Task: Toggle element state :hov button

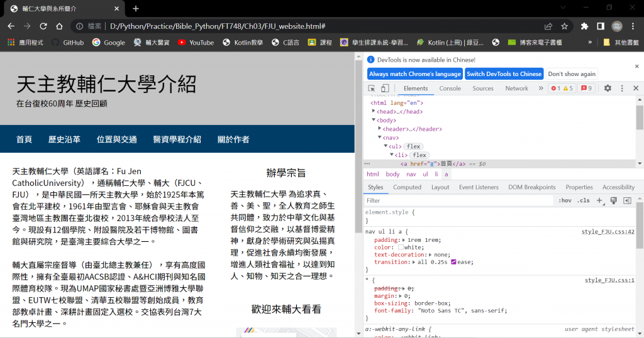Action: pos(565,200)
